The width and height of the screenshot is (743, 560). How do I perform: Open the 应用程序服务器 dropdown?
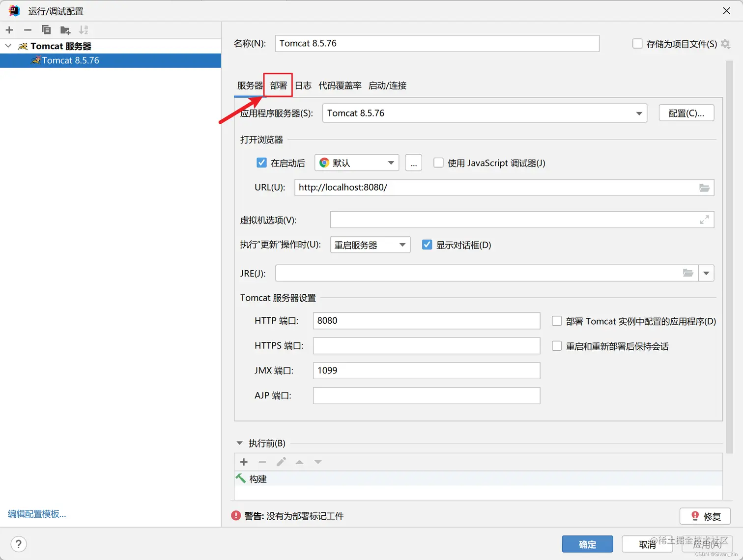tap(485, 113)
